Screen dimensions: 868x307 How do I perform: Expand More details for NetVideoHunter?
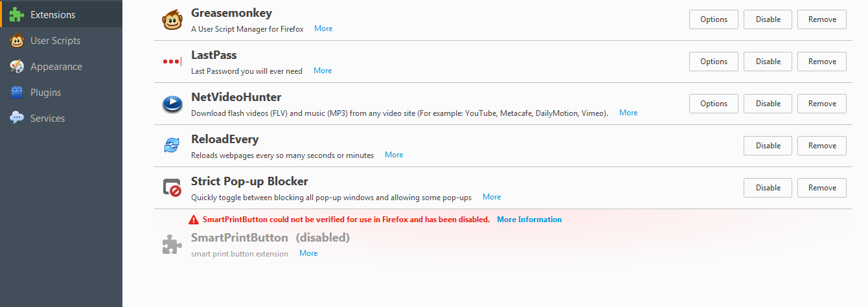click(x=628, y=113)
